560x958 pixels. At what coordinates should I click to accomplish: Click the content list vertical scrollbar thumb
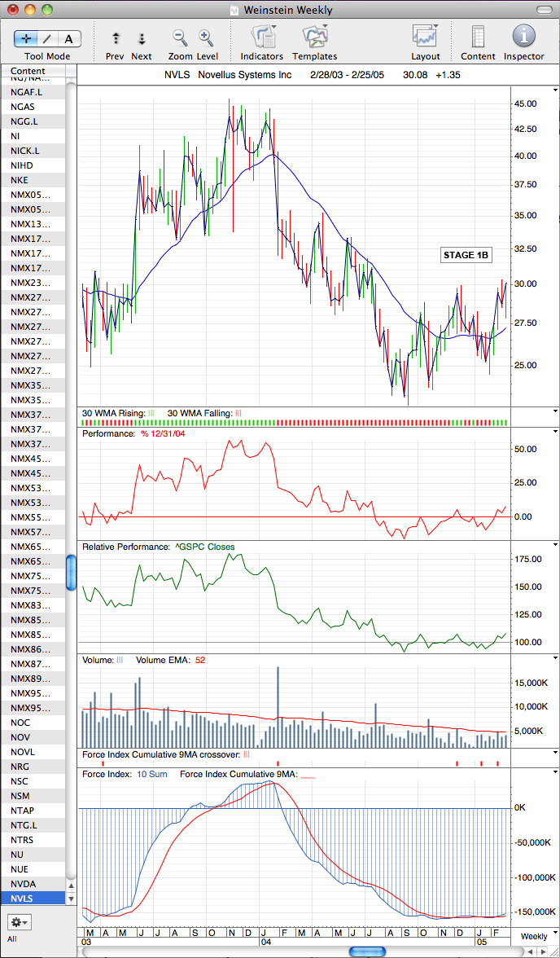coord(72,573)
